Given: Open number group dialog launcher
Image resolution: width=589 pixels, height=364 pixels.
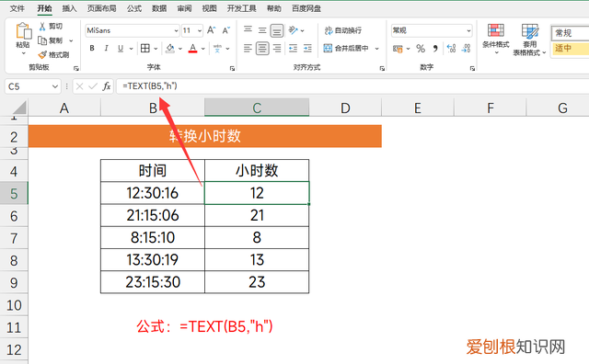Looking at the screenshot, I should coord(472,68).
